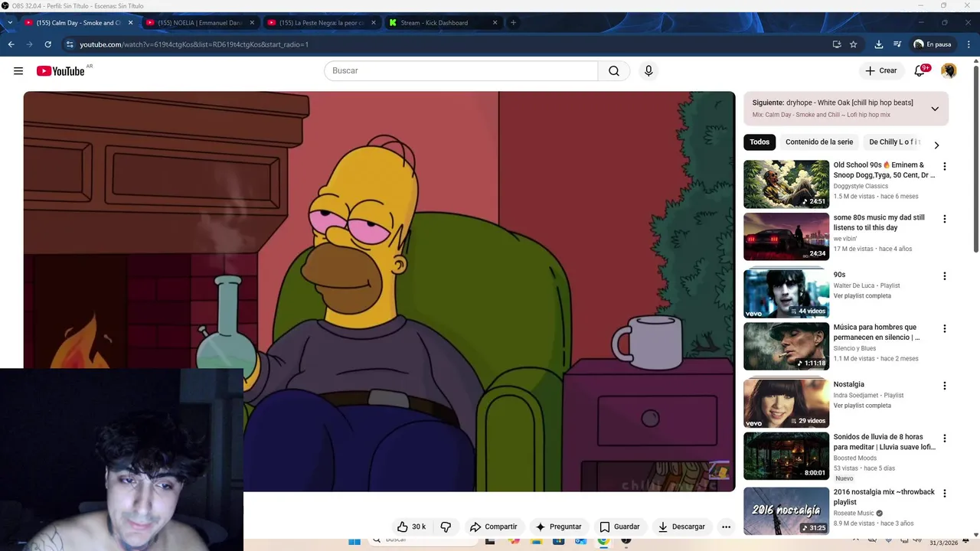Open options for some 80s music video

(x=944, y=219)
